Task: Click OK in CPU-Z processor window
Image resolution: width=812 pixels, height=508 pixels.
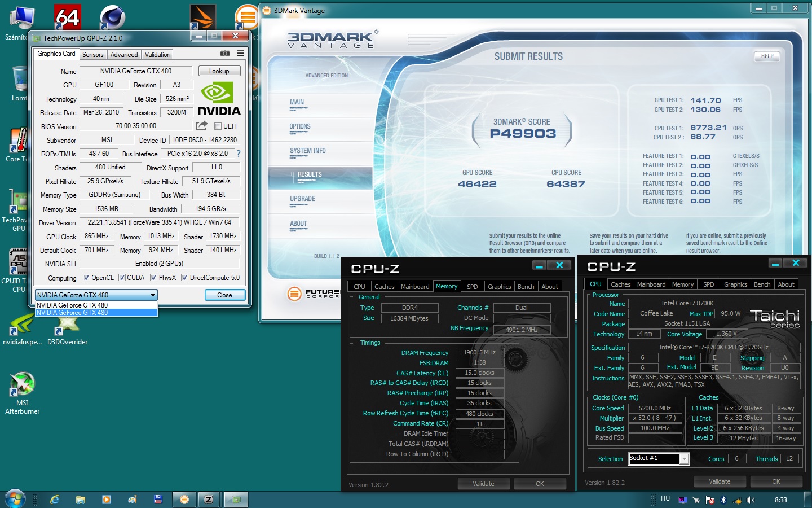Action: (776, 481)
